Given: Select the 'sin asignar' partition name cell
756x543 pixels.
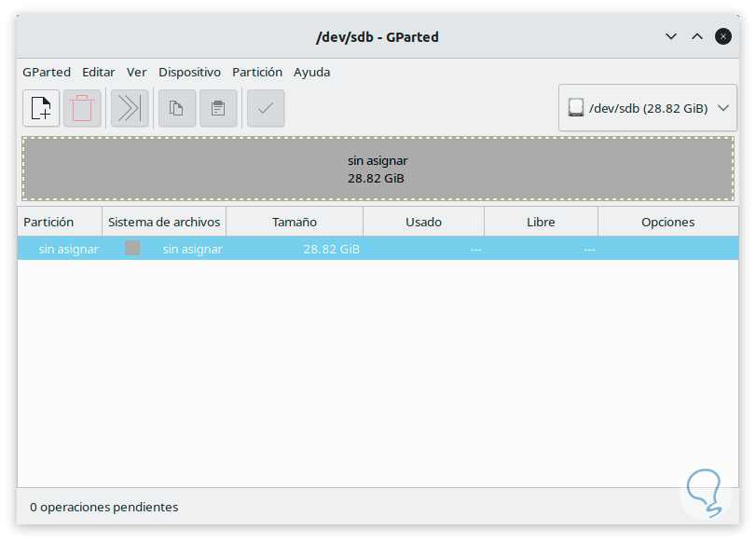Looking at the screenshot, I should [x=68, y=249].
